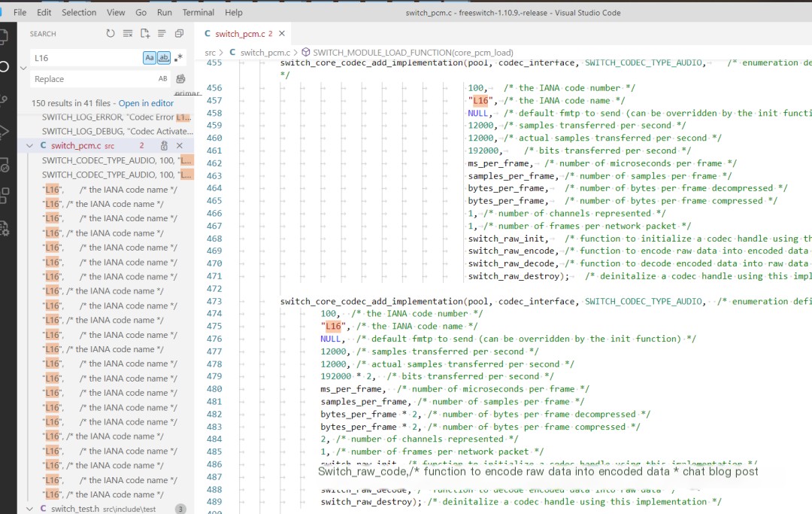Click switch_raw_destroy on line 489

(366, 501)
